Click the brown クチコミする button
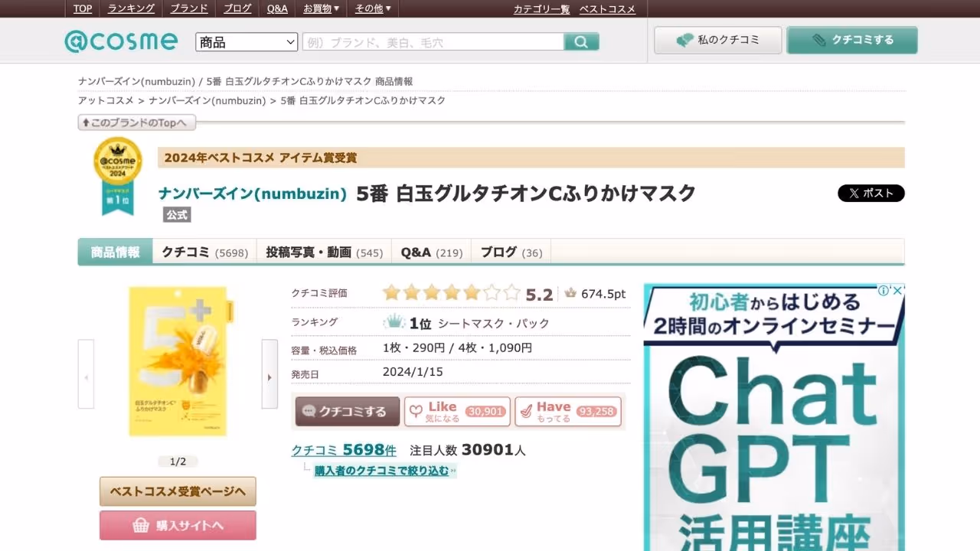980x551 pixels. coord(348,411)
